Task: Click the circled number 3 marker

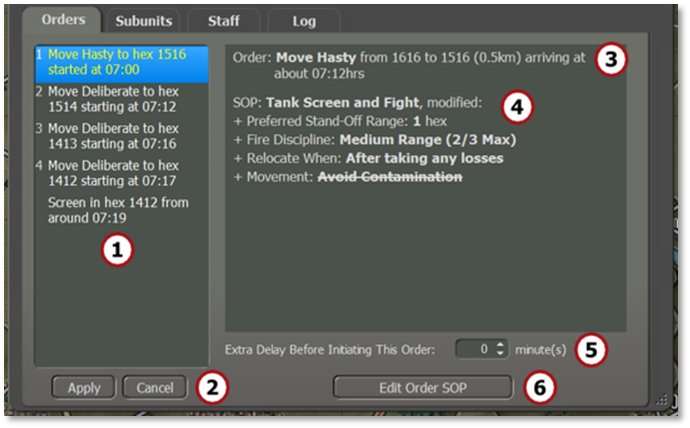Action: pyautogui.click(x=609, y=59)
